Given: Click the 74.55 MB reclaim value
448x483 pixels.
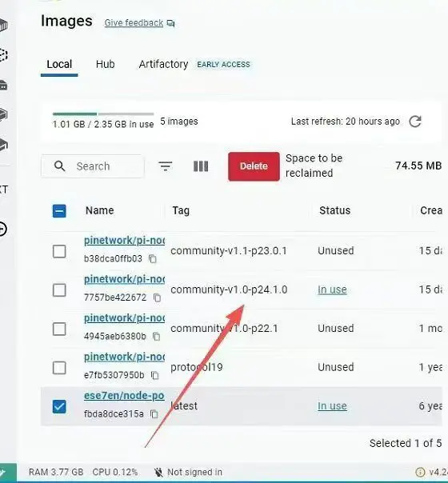Looking at the screenshot, I should (x=418, y=166).
